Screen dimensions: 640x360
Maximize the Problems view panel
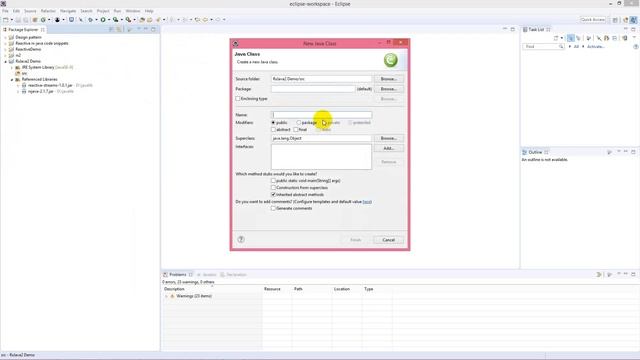(633, 274)
